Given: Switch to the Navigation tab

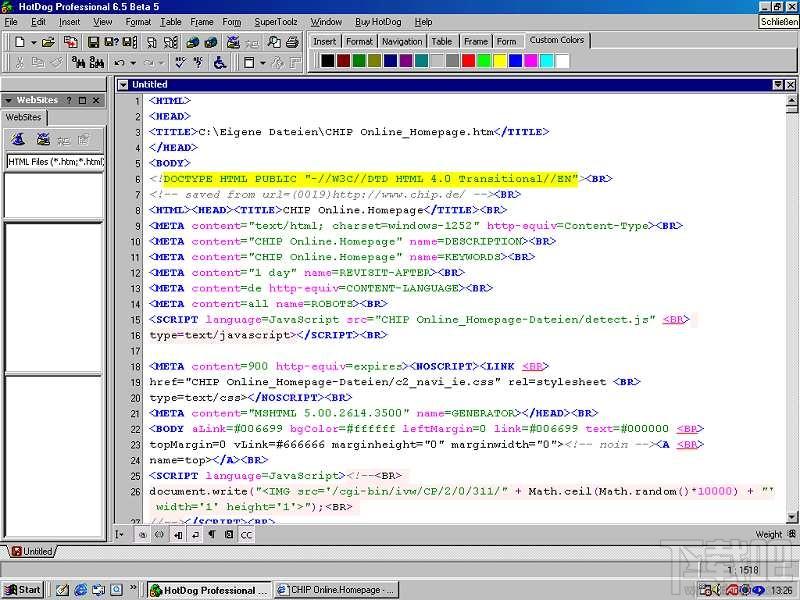Looking at the screenshot, I should pyautogui.click(x=402, y=41).
